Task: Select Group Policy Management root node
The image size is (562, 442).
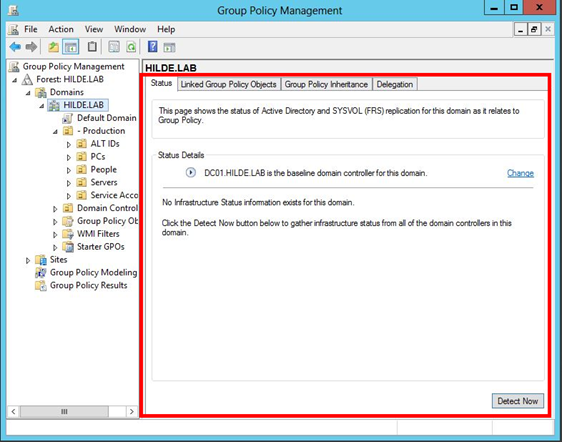Action: coord(73,66)
